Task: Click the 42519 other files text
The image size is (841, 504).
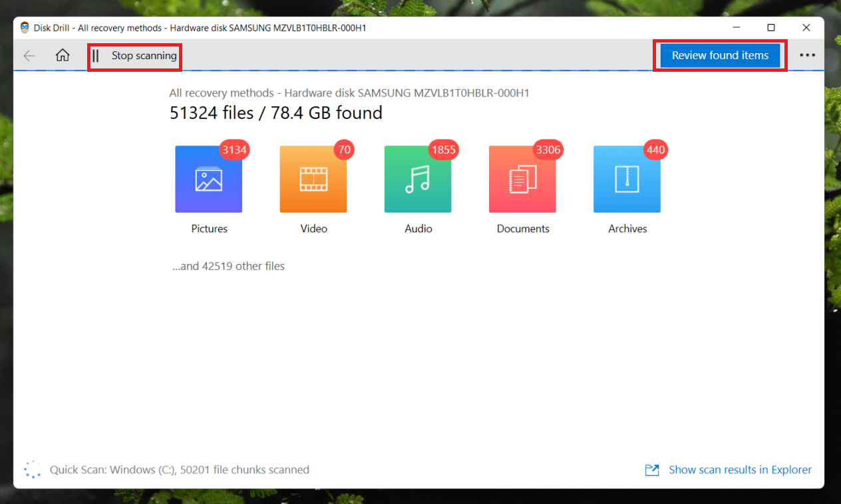Action: [228, 267]
